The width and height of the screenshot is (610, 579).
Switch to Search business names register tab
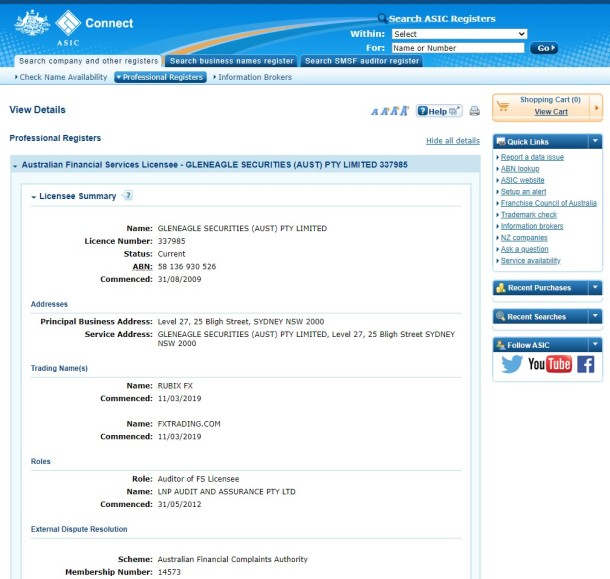click(230, 61)
